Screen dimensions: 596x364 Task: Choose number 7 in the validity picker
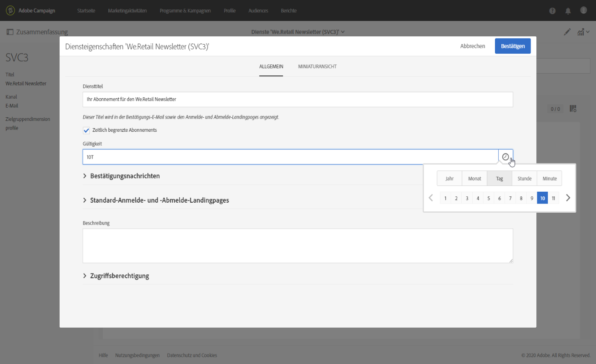510,198
